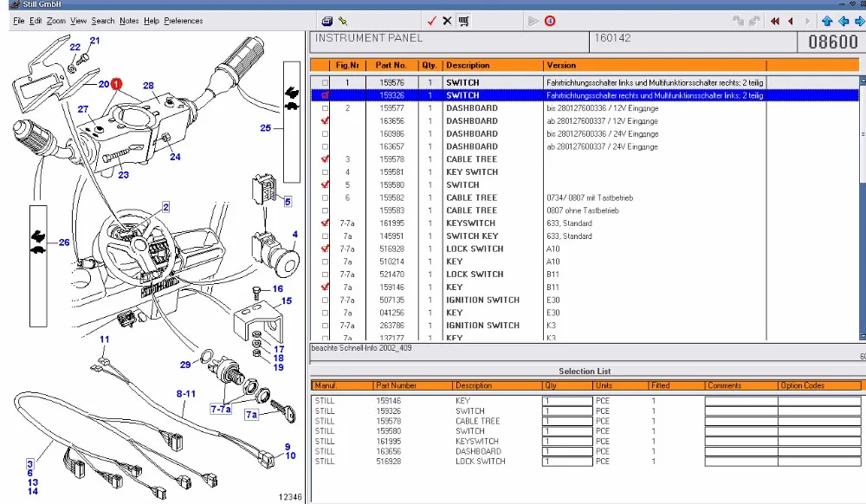The height and width of the screenshot is (504, 866).
Task: Click the Part Number header in Selection List
Action: [412, 385]
